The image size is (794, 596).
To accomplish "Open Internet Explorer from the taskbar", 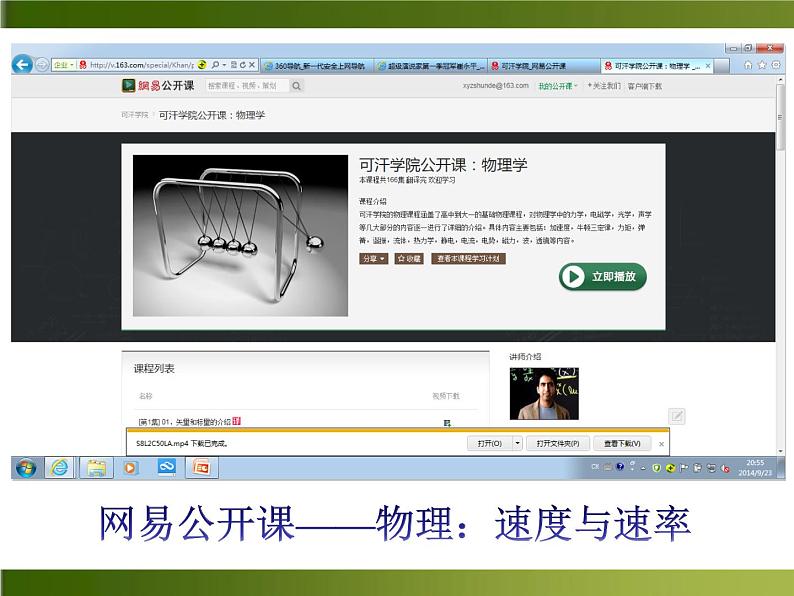I will [61, 467].
